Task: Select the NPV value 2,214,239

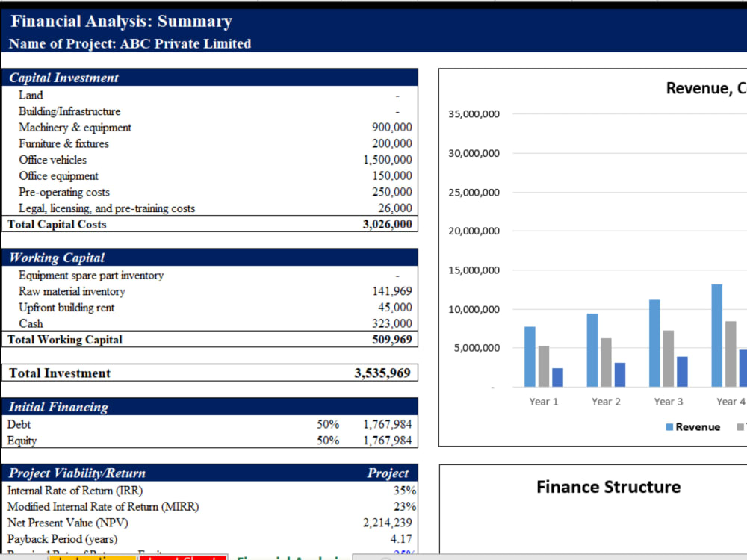Action: coord(387,523)
